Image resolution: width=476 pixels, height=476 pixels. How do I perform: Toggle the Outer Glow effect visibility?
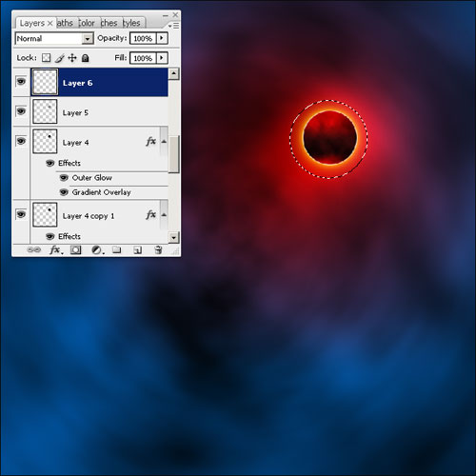click(x=64, y=178)
